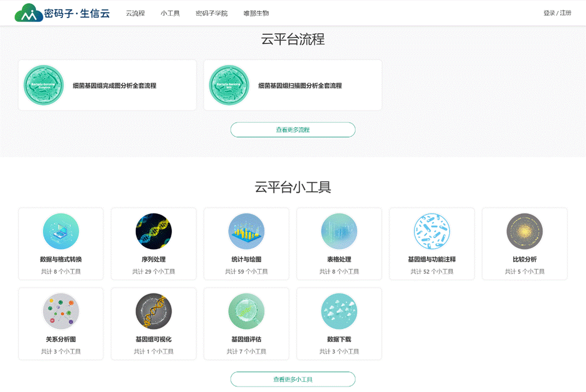Click 细菌基因组扫描图分析全套流程 title text
The width and height of the screenshot is (586, 392).
tap(300, 86)
